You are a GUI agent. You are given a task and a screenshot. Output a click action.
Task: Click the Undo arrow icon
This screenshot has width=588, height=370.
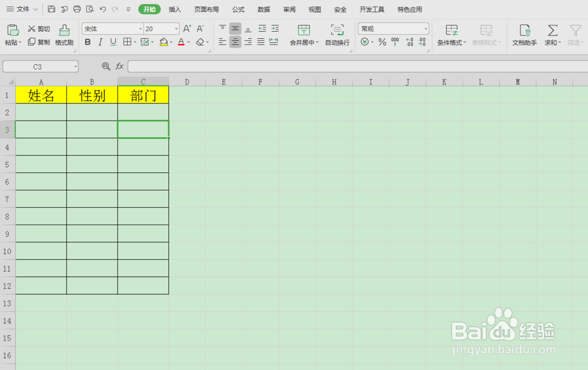point(102,9)
